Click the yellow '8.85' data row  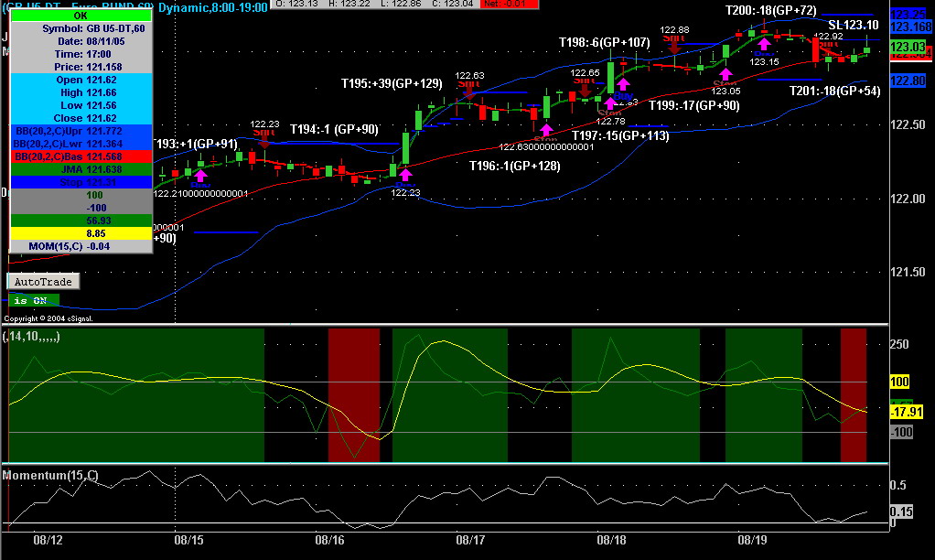point(81,233)
